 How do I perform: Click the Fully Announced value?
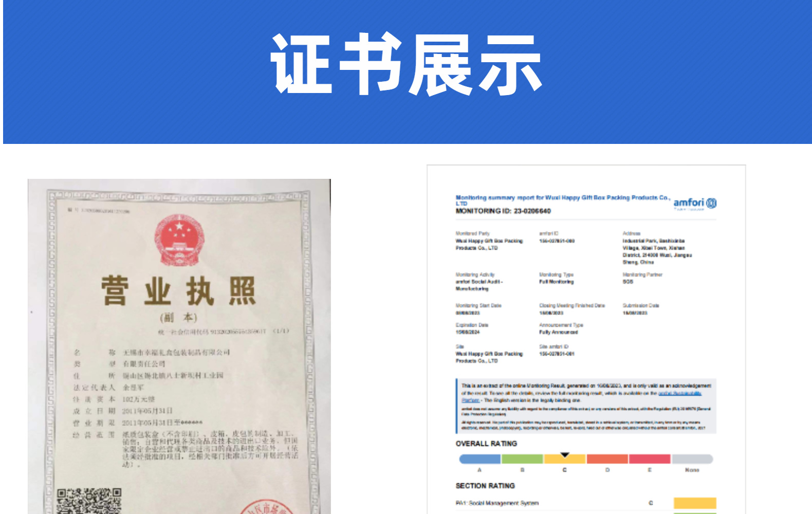pyautogui.click(x=559, y=332)
